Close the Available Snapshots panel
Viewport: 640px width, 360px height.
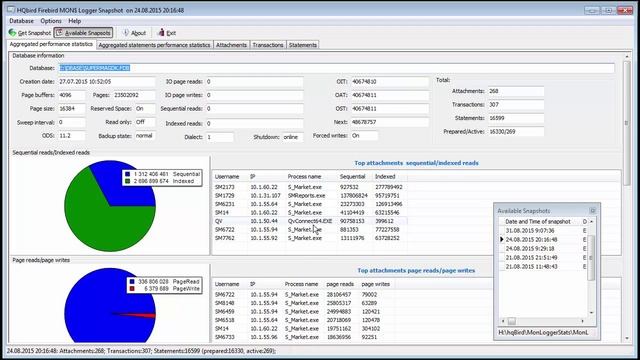point(593,211)
